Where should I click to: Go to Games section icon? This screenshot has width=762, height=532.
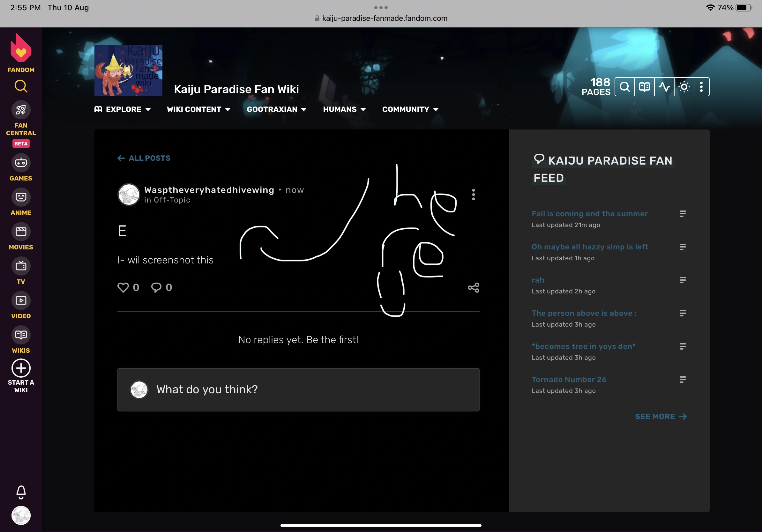point(21,163)
